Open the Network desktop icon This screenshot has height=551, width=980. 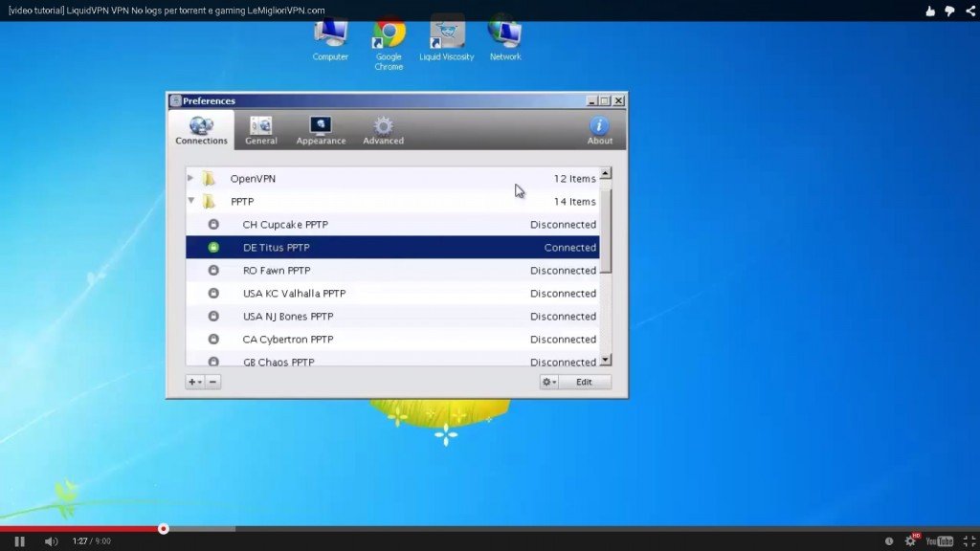(505, 38)
